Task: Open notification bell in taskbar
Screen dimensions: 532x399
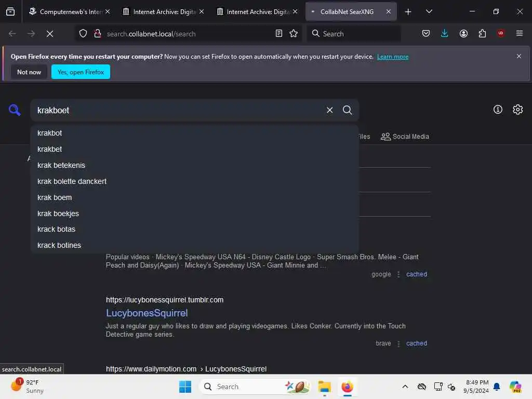Action: pyautogui.click(x=497, y=387)
